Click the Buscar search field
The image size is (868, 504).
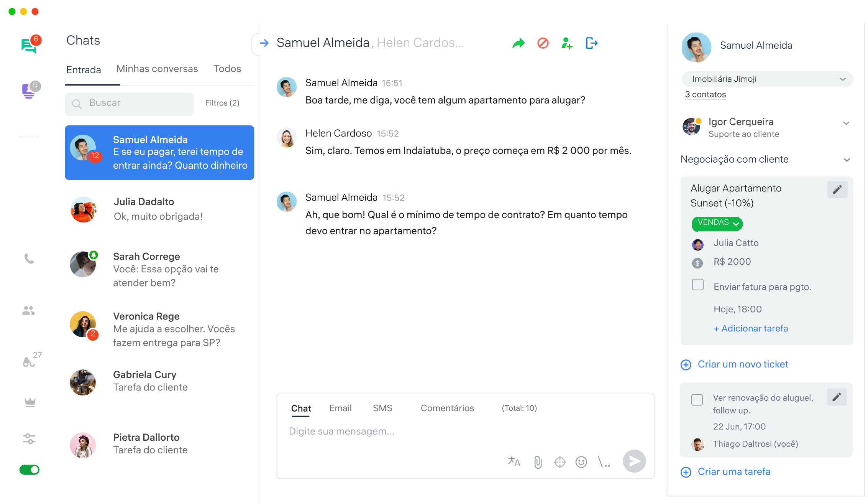[130, 103]
